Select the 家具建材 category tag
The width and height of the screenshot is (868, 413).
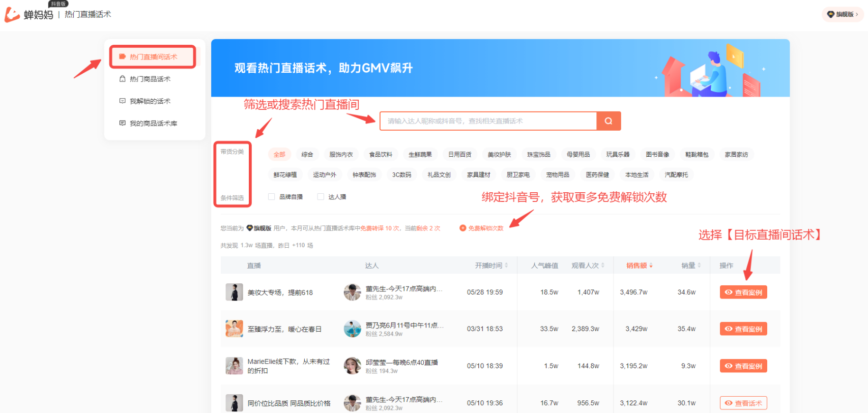(479, 174)
